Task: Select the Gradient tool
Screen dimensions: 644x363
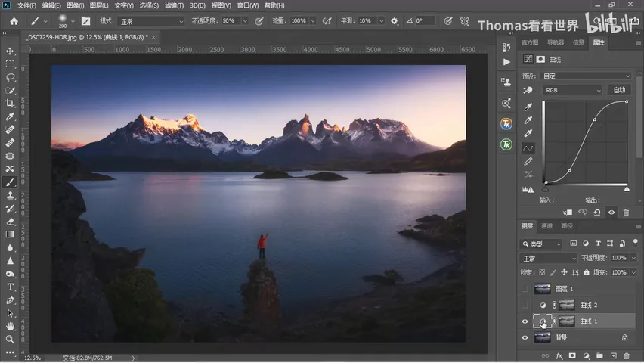Action: click(x=11, y=234)
